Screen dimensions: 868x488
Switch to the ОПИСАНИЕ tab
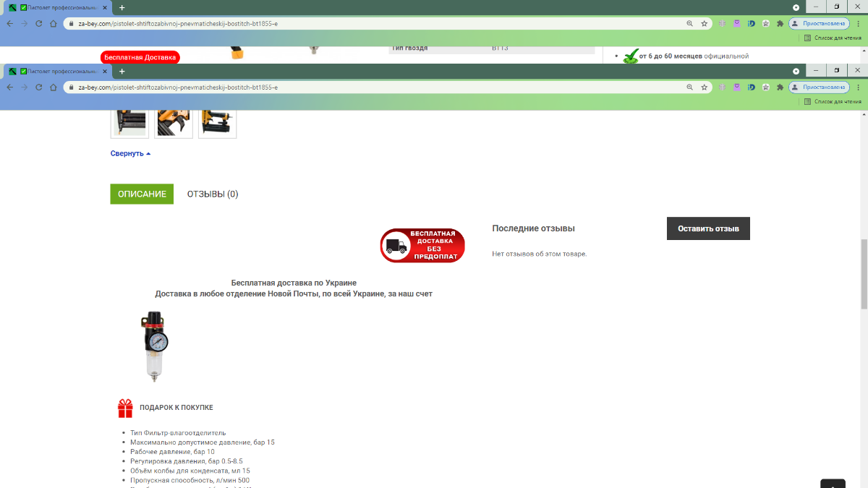[142, 194]
